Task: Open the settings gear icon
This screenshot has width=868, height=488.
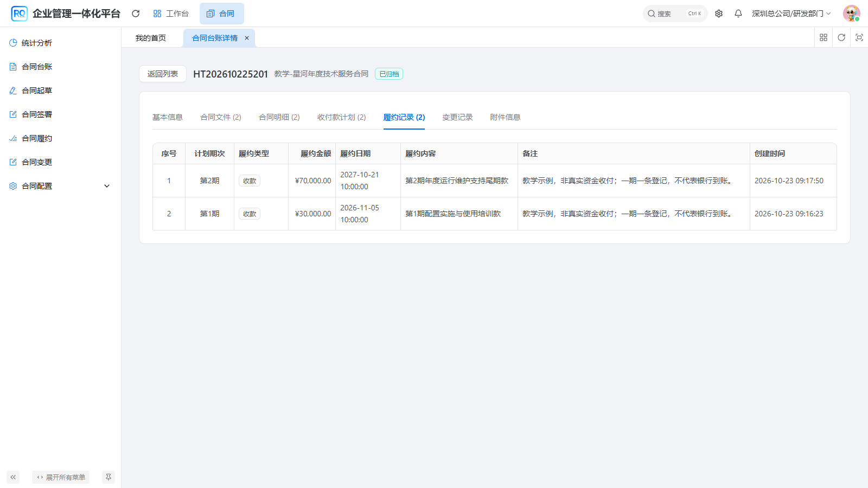Action: (719, 14)
